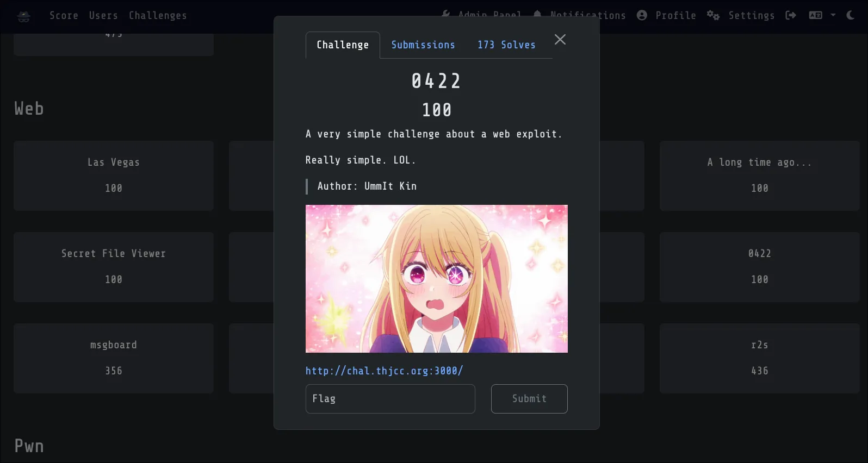Toggle dark mode with the moon icon

[x=851, y=15]
